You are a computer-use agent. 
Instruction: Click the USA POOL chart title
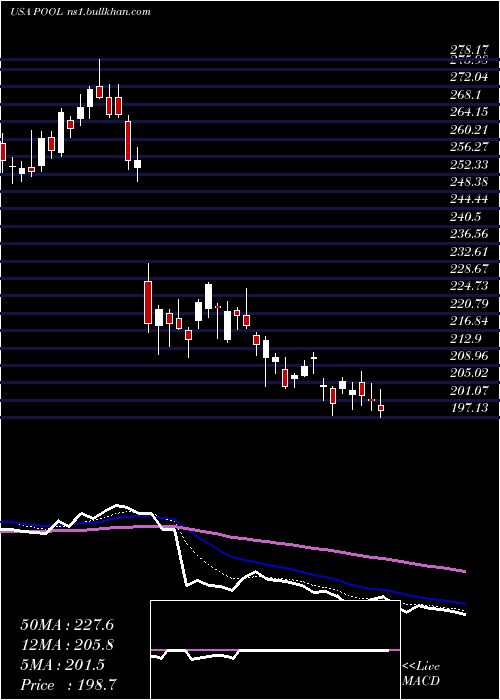tap(80, 12)
